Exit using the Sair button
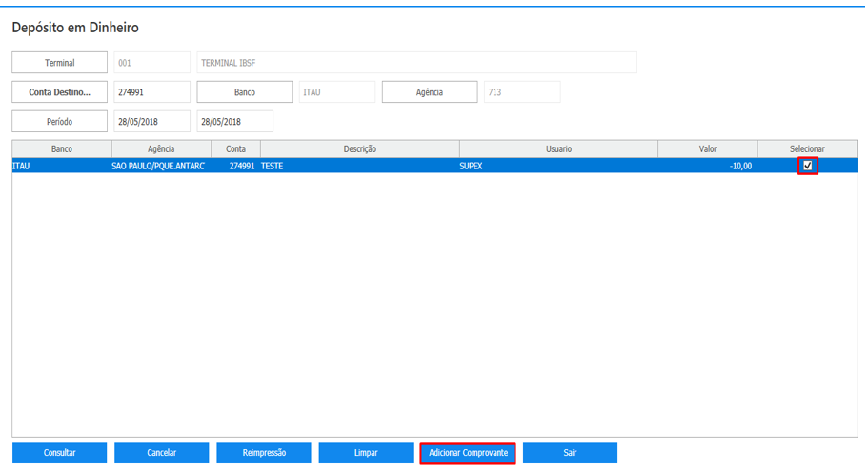This screenshot has height=475, width=868. point(570,452)
